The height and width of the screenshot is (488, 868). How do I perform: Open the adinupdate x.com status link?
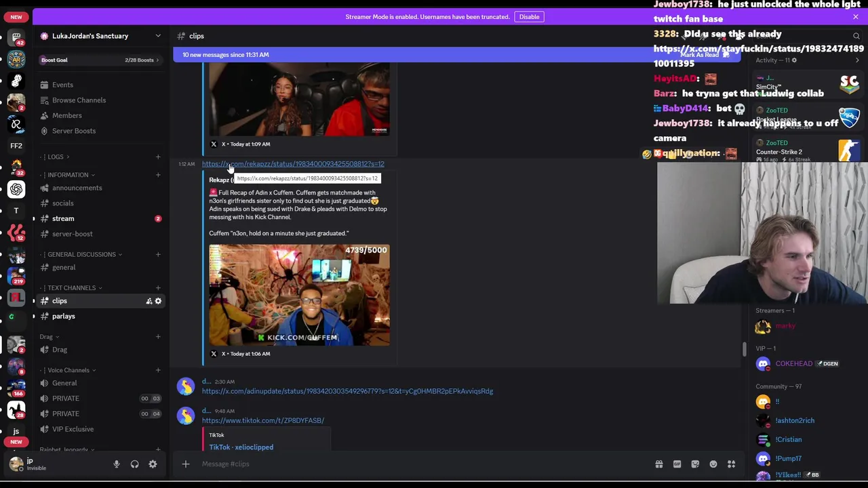pyautogui.click(x=347, y=391)
